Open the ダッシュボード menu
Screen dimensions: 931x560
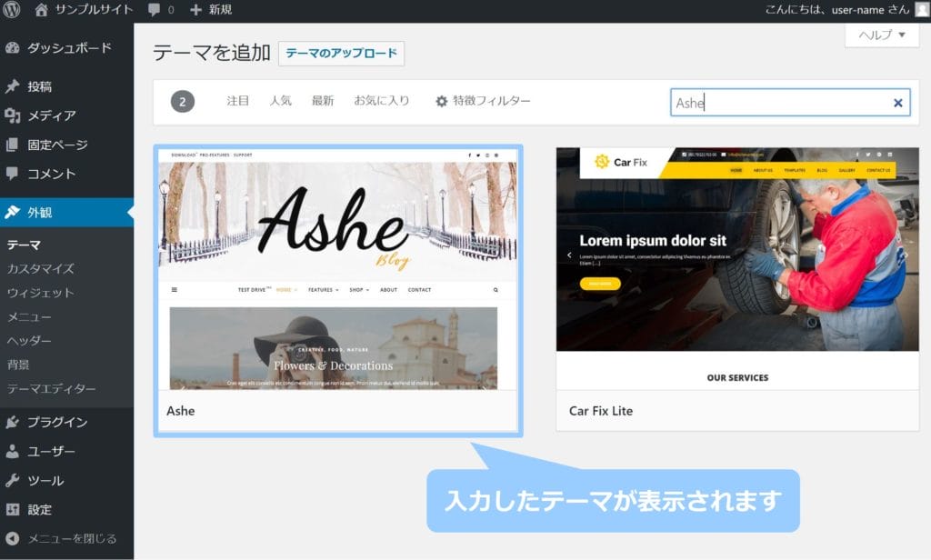tap(68, 48)
